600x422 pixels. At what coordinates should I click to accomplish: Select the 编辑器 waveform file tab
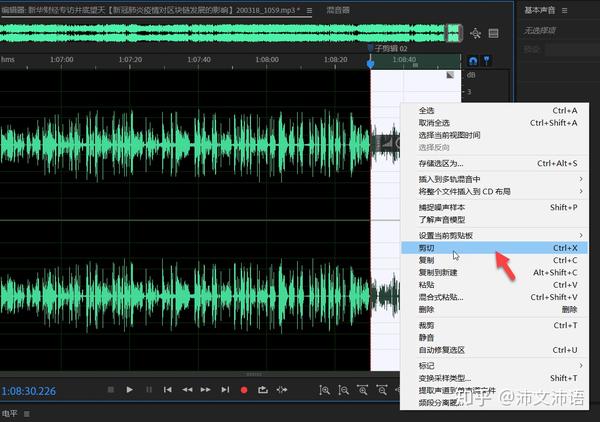tap(151, 10)
